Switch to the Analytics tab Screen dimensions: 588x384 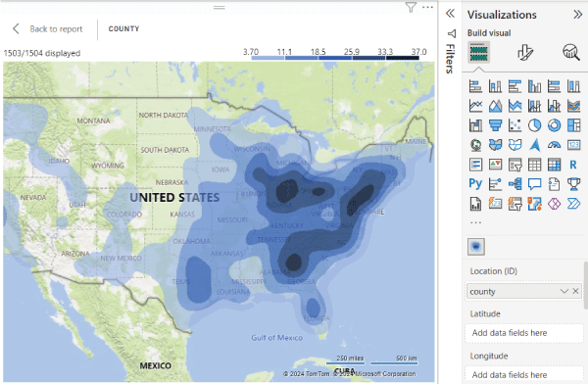click(571, 52)
